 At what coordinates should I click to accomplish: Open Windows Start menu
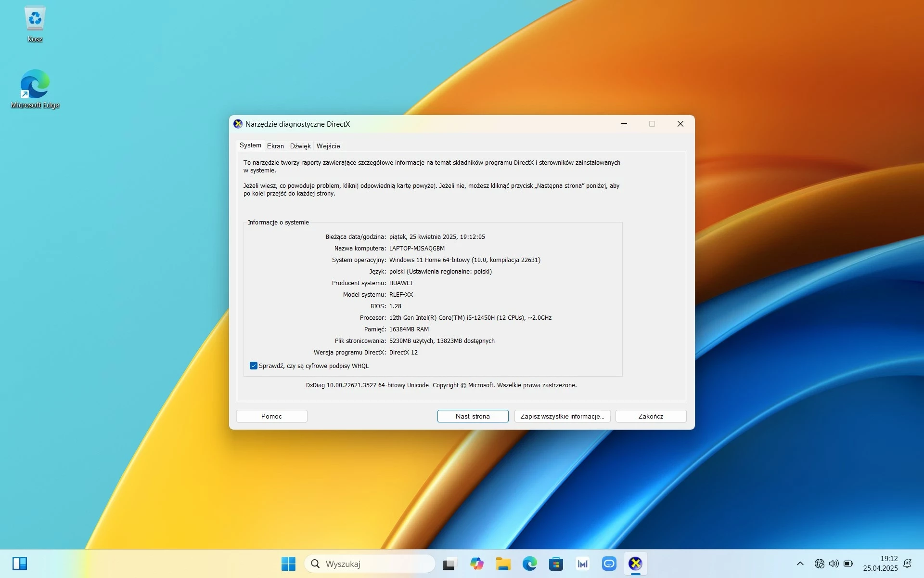point(288,564)
